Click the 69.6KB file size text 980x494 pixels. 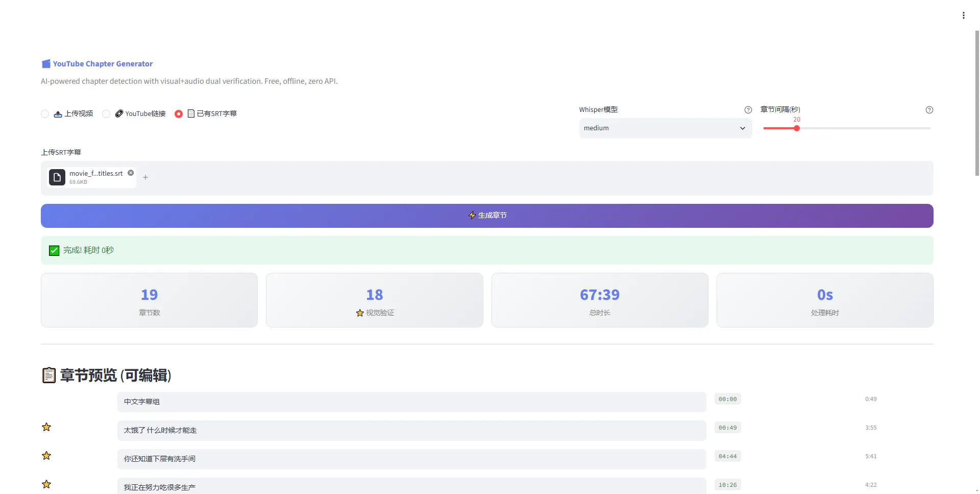[x=78, y=182]
